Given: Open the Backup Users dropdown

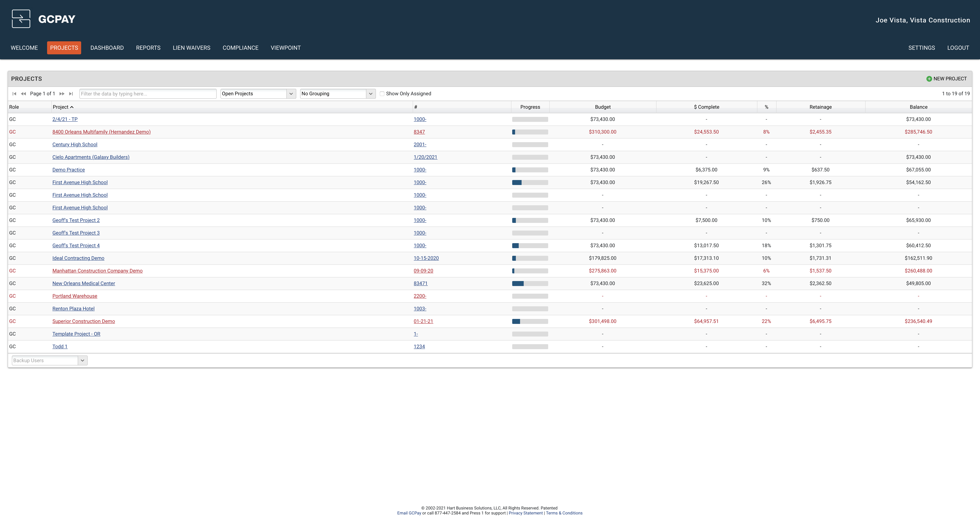Looking at the screenshot, I should (82, 361).
